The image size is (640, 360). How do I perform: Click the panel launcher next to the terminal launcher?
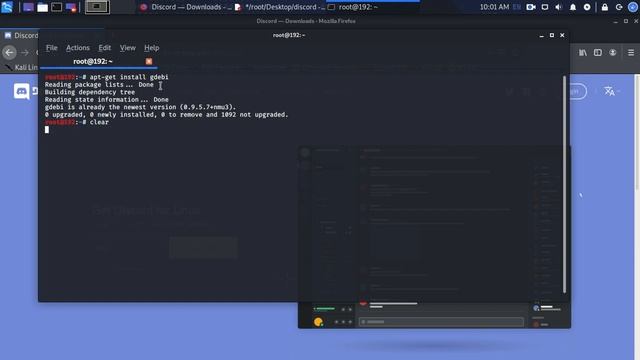[x=71, y=7]
